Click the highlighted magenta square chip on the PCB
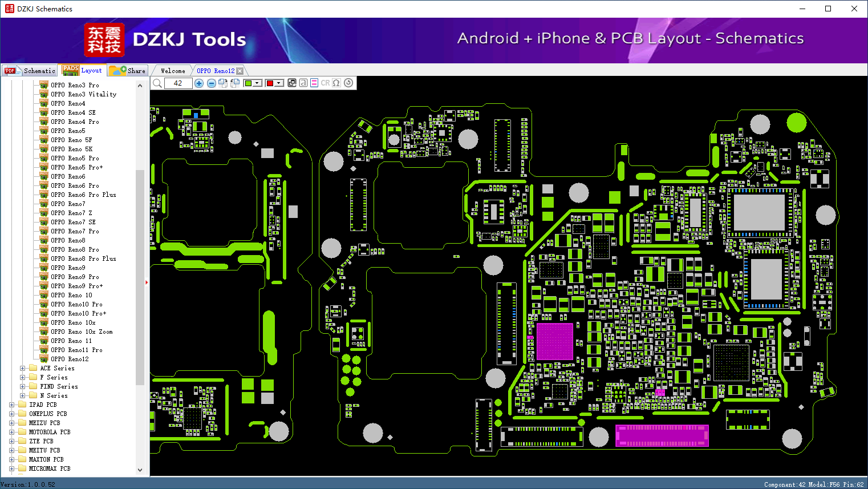This screenshot has height=489, width=868. click(554, 341)
